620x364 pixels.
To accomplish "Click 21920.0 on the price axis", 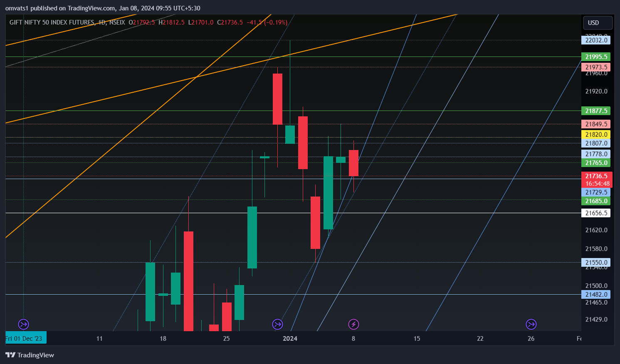I will pyautogui.click(x=596, y=91).
